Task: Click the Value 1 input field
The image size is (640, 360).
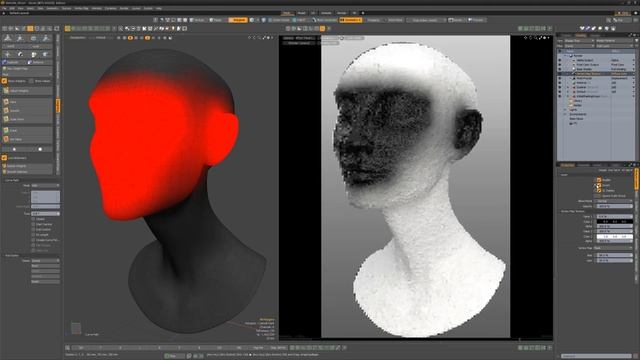Action: [x=615, y=216]
